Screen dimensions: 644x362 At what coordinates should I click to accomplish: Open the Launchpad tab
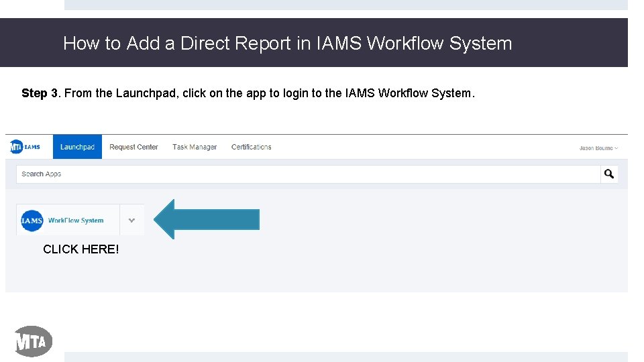coord(77,147)
